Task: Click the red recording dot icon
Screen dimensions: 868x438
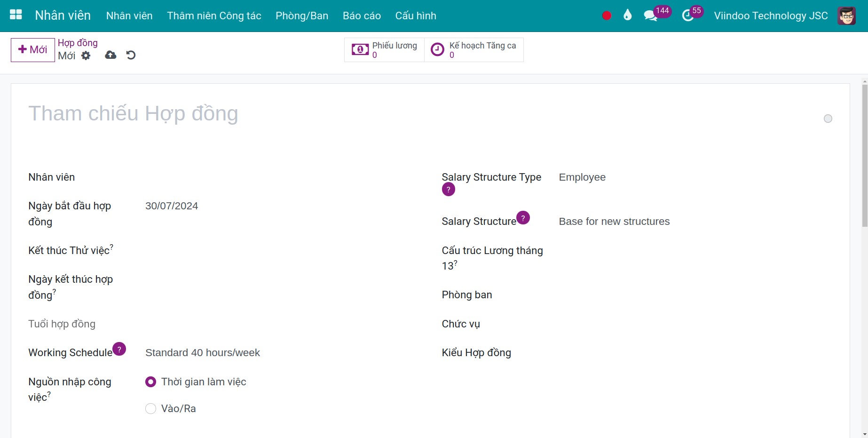Action: (607, 16)
